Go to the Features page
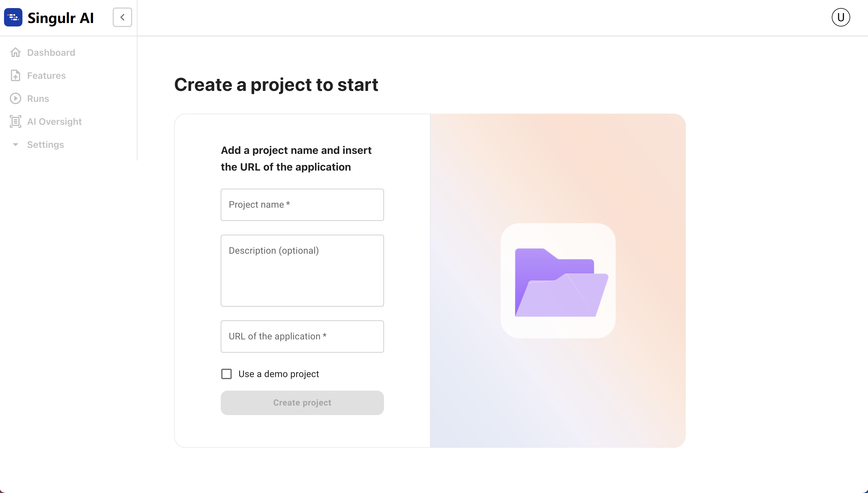Screen dimensions: 868x493 (46, 76)
